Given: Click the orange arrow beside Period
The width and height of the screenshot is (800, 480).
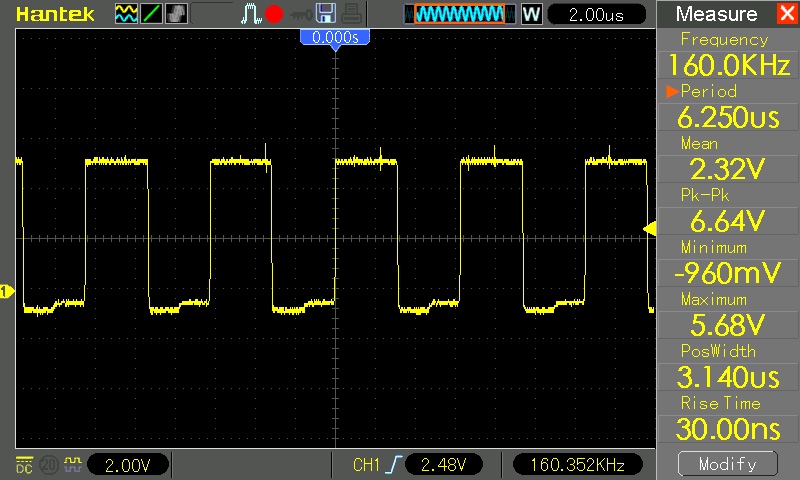Looking at the screenshot, I should pos(672,91).
